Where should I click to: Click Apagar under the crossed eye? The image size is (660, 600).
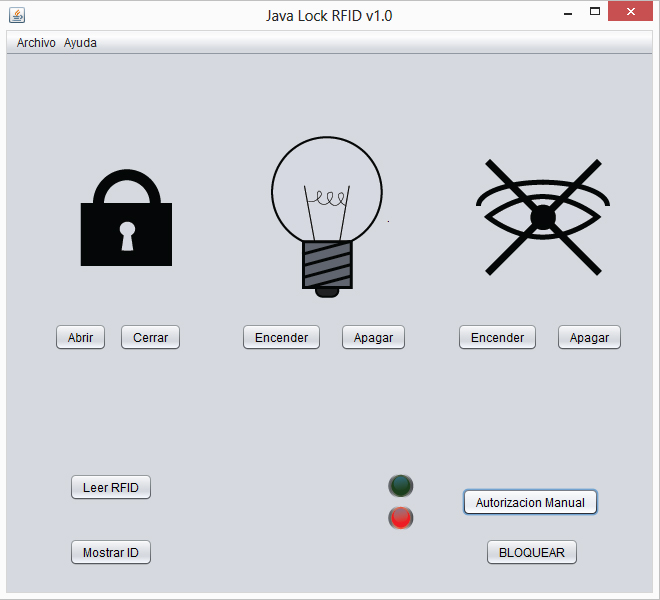click(x=589, y=337)
